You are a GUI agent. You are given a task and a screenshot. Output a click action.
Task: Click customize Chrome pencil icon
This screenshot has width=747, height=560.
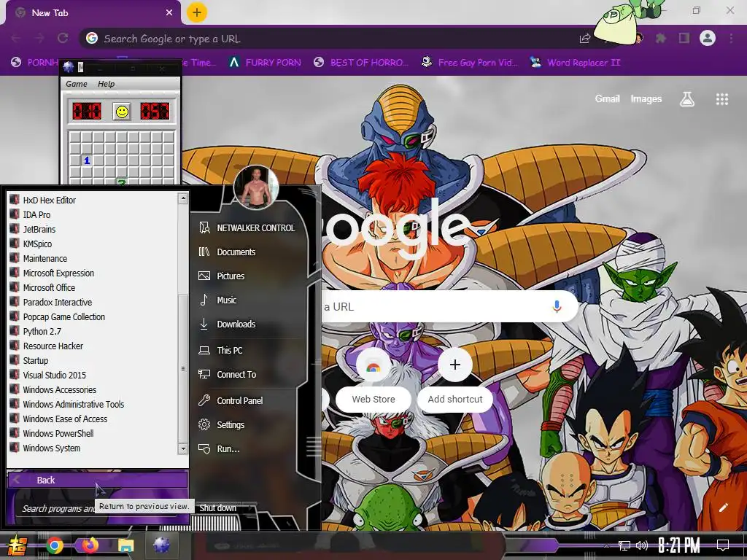pos(723,507)
